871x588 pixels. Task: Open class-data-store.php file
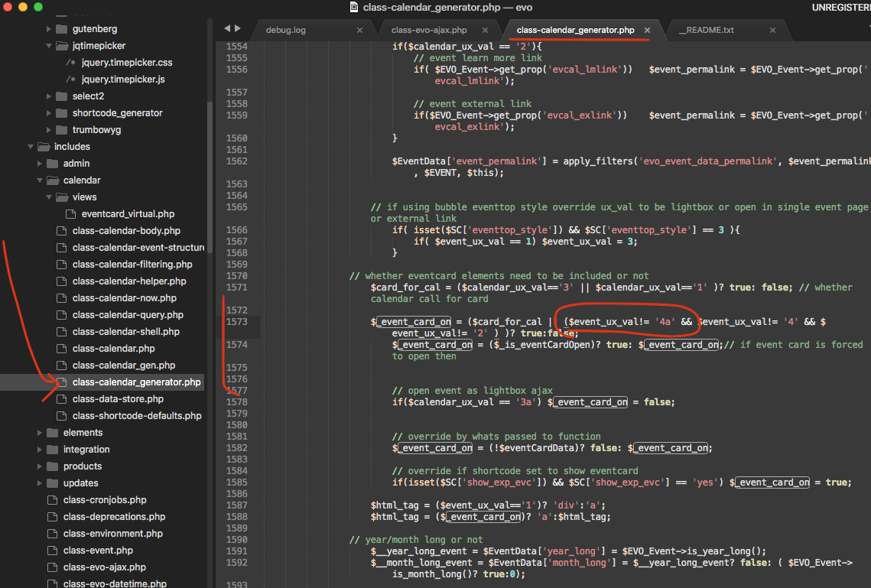(x=118, y=399)
